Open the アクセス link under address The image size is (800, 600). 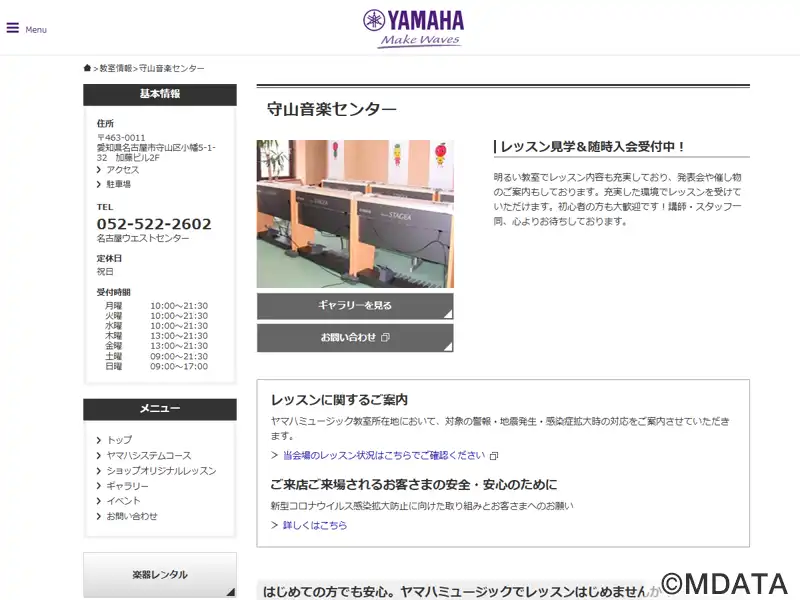tap(122, 170)
